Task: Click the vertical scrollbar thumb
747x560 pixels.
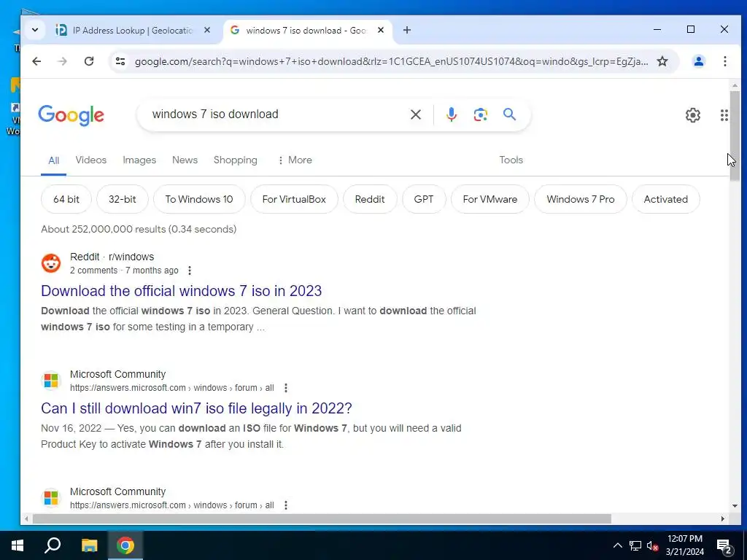Action: [735, 136]
